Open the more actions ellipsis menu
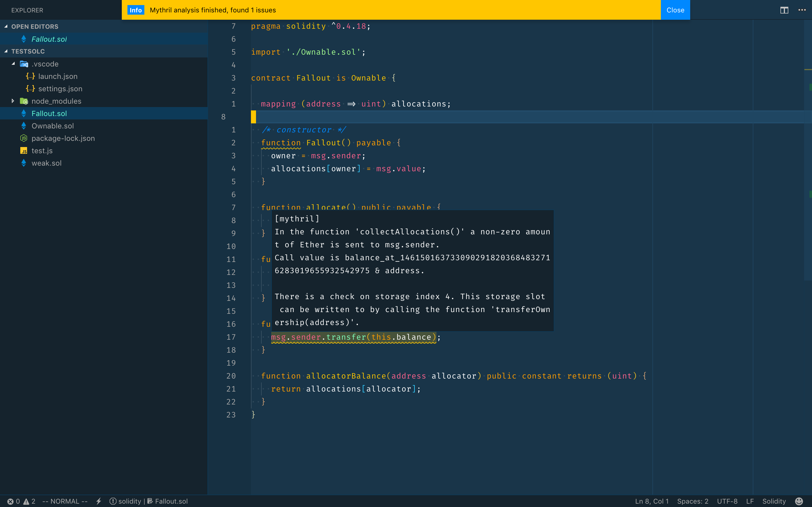The height and width of the screenshot is (507, 812). click(802, 10)
